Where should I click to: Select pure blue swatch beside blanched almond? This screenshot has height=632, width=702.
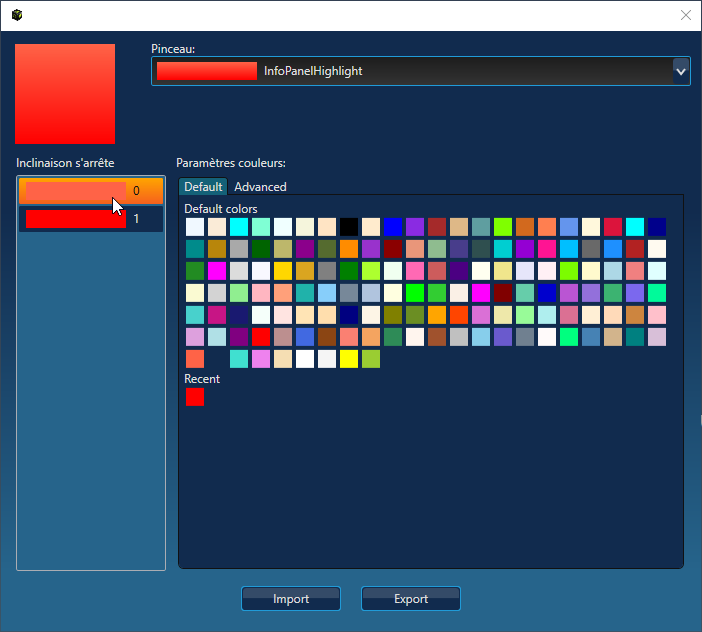point(393,227)
